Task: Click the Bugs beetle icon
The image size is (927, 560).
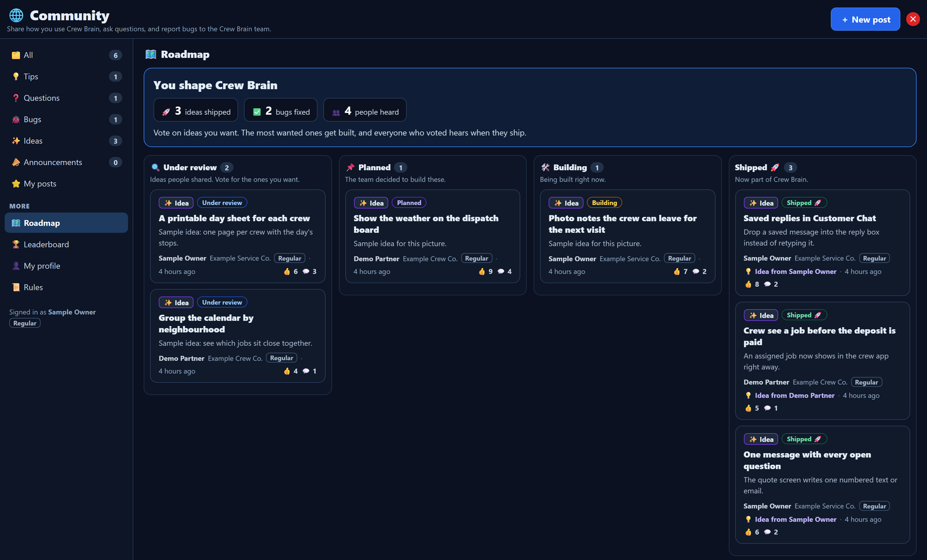Action: coord(16,120)
